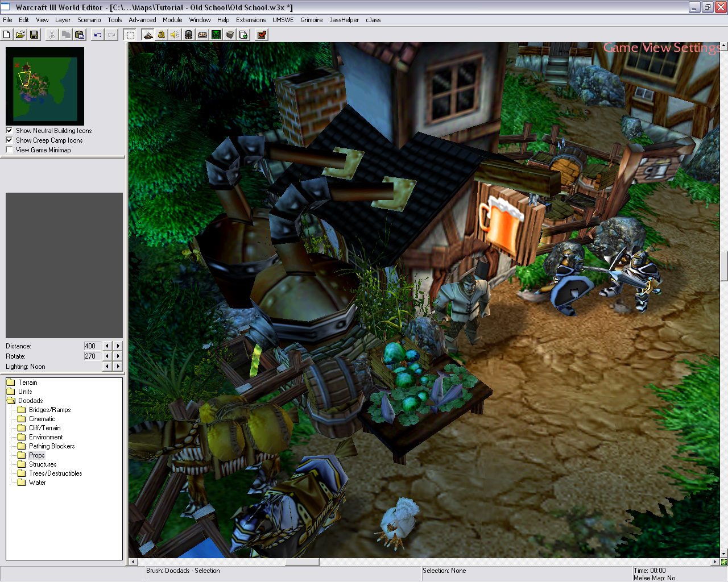Click the Cut scissors toolbar icon
728x582 pixels.
point(52,35)
